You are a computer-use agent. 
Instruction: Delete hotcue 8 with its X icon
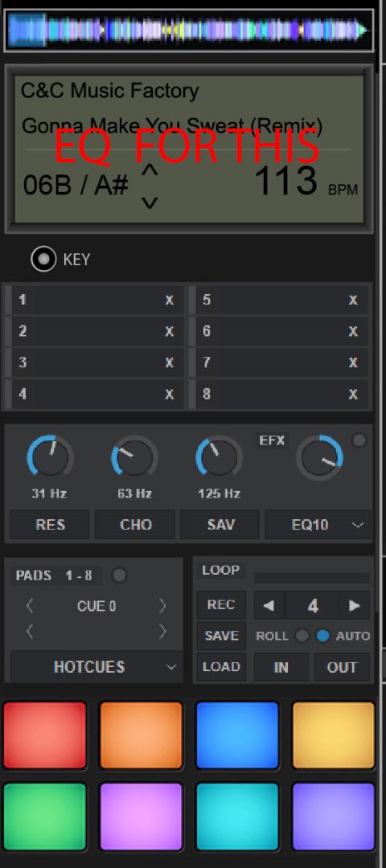[353, 394]
